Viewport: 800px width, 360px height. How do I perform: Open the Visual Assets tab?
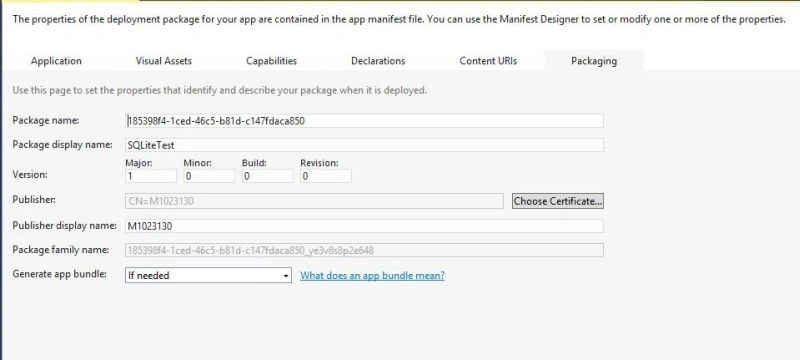pyautogui.click(x=163, y=61)
